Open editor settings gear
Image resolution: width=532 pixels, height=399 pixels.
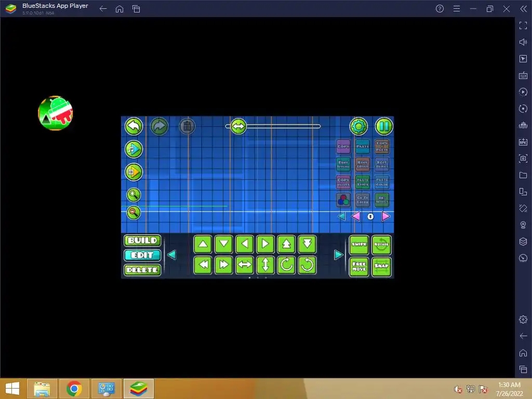358,126
